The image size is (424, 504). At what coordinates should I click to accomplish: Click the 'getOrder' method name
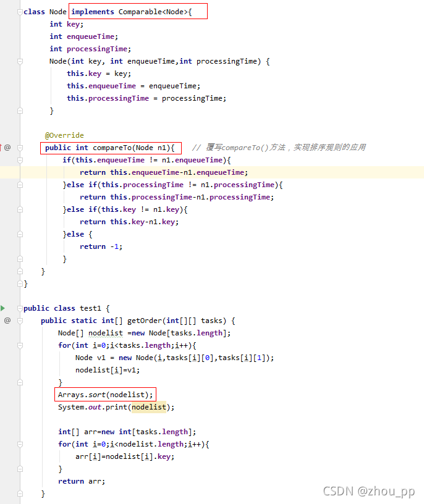tap(145, 321)
